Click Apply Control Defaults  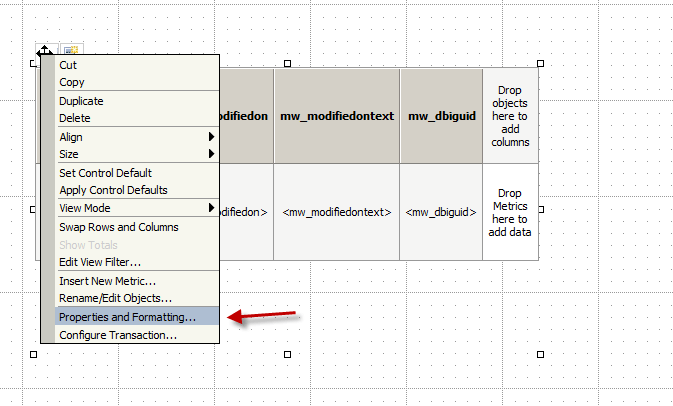(113, 190)
